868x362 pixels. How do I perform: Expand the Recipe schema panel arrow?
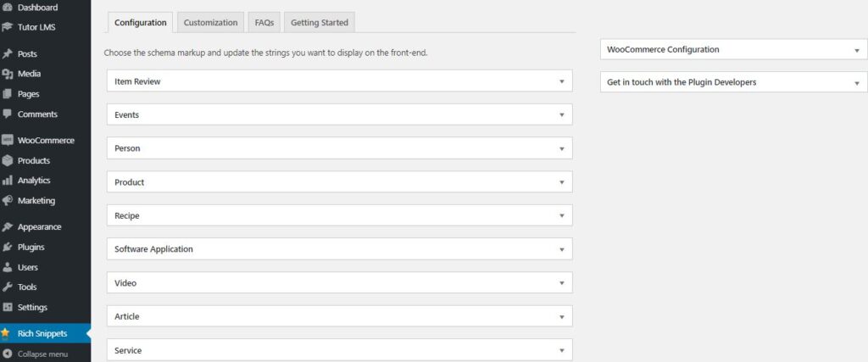point(561,216)
